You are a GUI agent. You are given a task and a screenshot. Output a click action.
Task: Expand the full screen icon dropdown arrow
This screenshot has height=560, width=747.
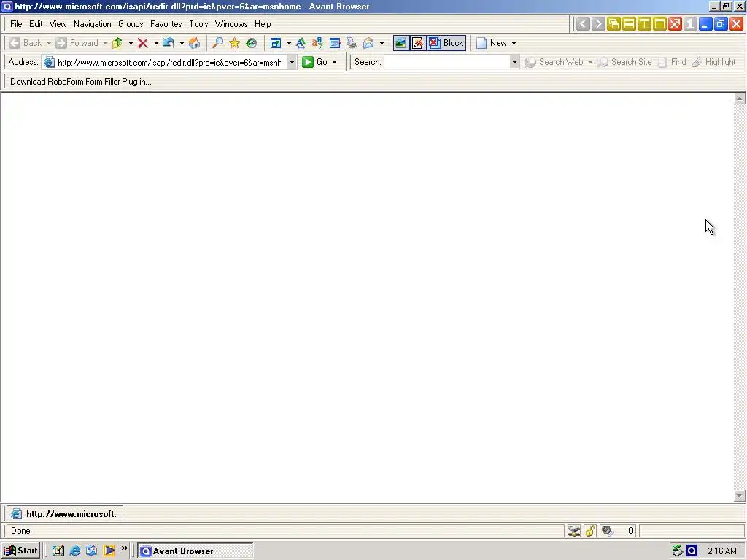(289, 43)
